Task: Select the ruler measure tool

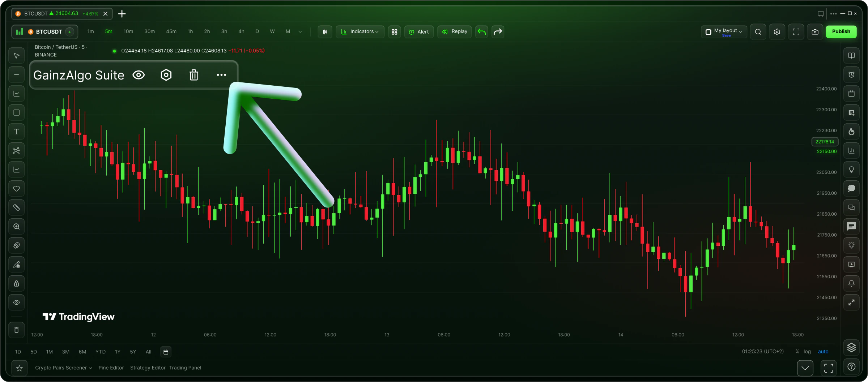Action: tap(17, 207)
